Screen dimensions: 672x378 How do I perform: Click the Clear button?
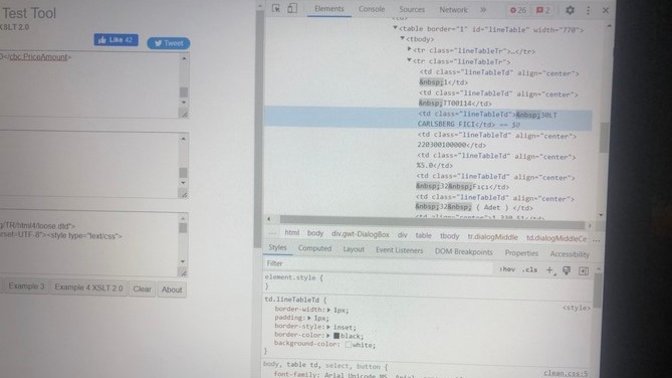tap(142, 289)
